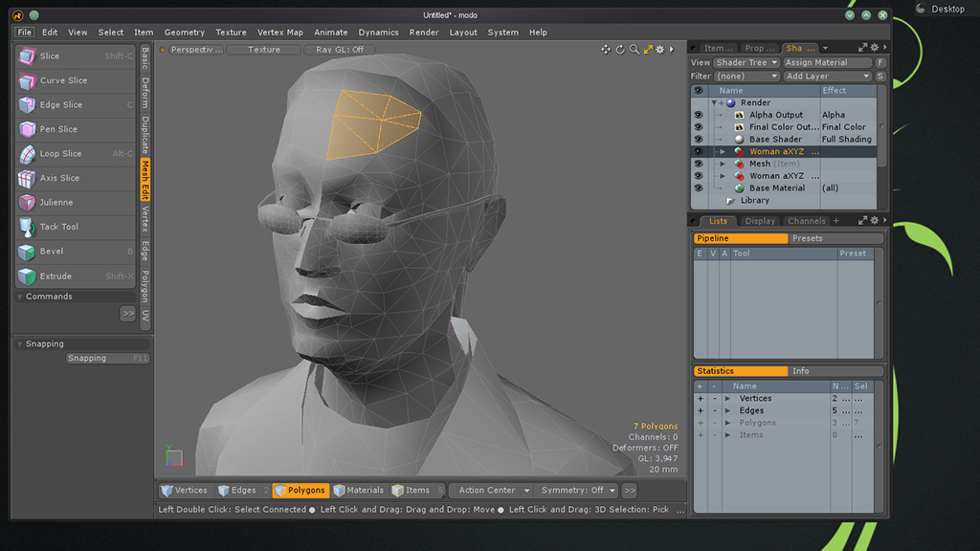Click the viewport rotate icon
This screenshot has height=551, width=980.
point(619,50)
